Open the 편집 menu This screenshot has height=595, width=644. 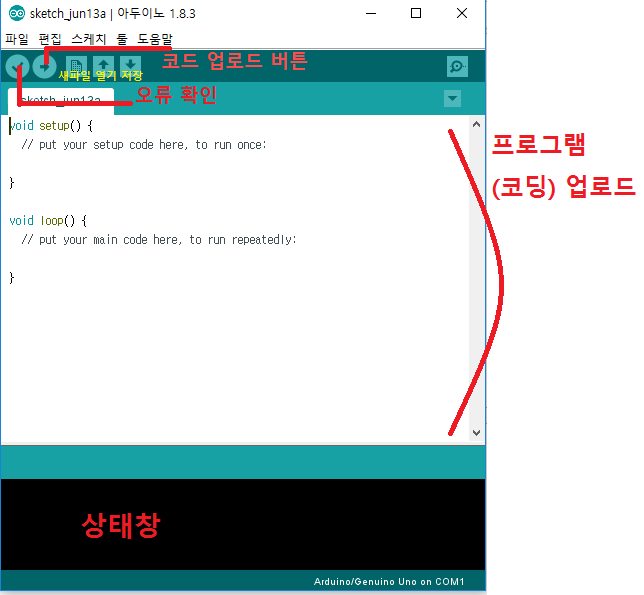click(50, 39)
